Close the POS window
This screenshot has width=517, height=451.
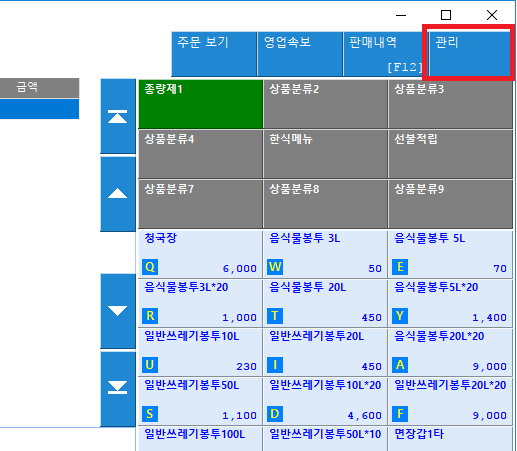[x=492, y=15]
